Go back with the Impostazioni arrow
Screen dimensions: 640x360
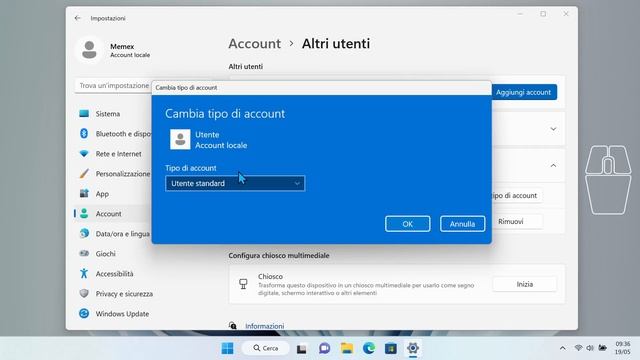pos(78,18)
